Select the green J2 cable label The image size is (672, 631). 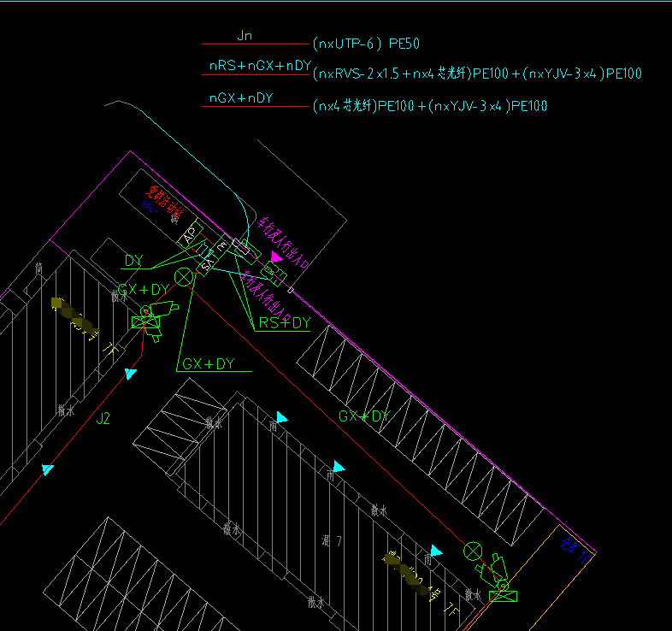click(103, 418)
